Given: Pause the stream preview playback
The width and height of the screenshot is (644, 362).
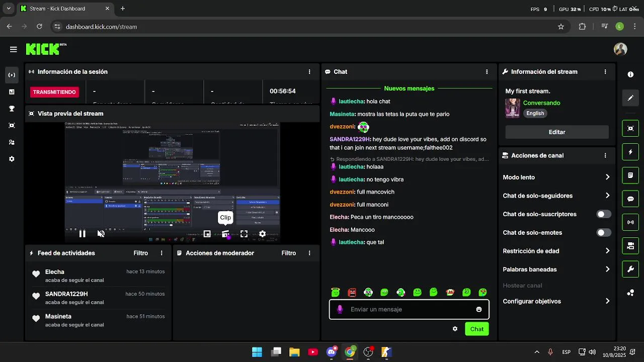Looking at the screenshot, I should pos(83,234).
